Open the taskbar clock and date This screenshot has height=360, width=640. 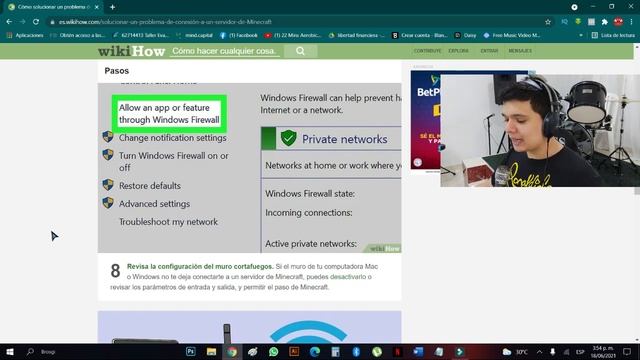pos(603,351)
